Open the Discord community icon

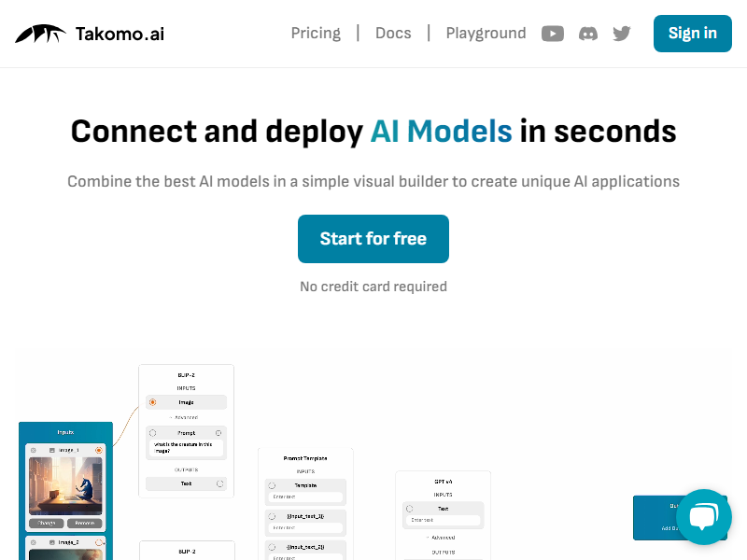tap(588, 34)
